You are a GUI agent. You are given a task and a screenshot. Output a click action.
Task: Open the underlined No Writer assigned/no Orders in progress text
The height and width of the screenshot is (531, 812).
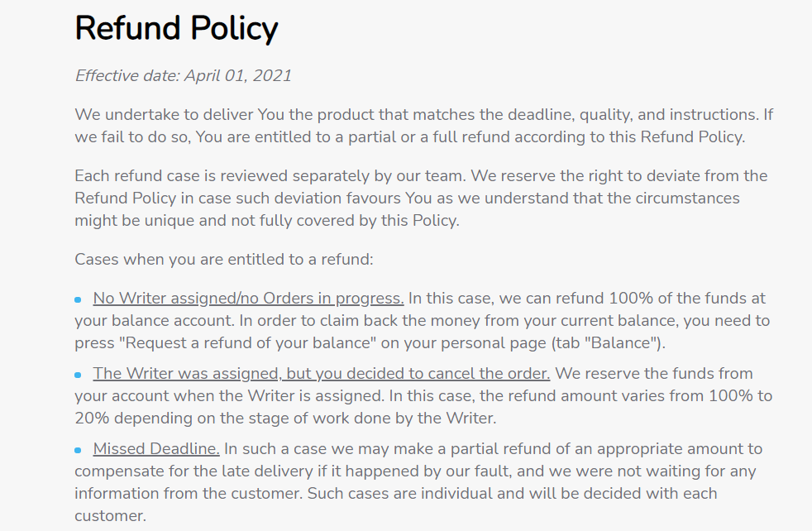(248, 299)
